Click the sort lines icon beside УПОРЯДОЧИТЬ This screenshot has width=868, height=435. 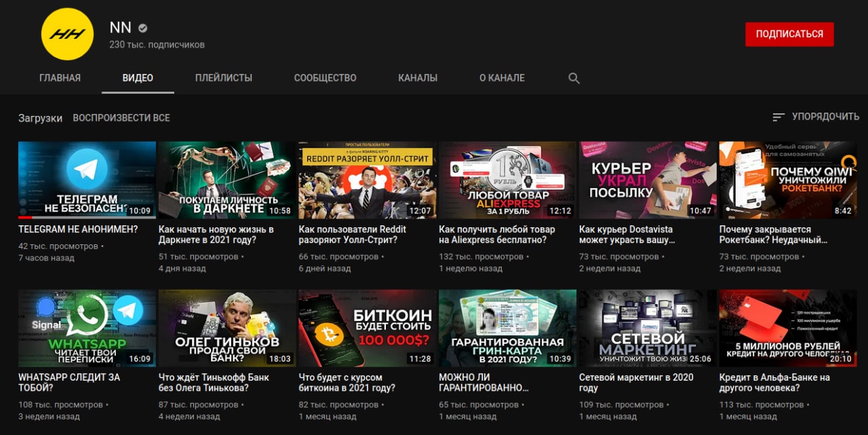click(x=778, y=117)
